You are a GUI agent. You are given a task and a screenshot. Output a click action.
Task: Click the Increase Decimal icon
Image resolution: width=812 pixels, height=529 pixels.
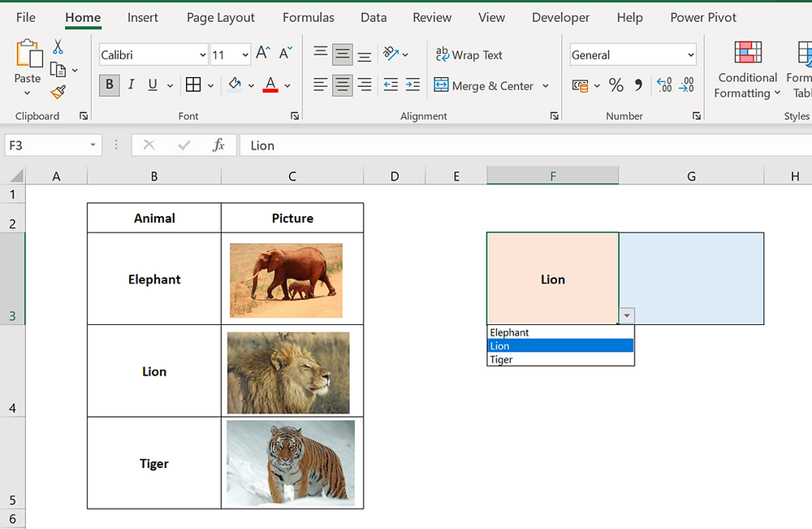666,85
